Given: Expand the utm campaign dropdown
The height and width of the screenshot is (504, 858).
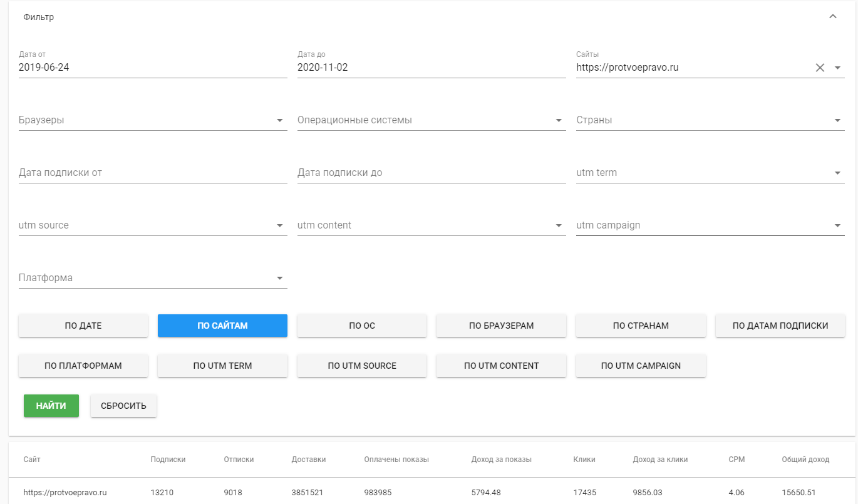Looking at the screenshot, I should 838,225.
